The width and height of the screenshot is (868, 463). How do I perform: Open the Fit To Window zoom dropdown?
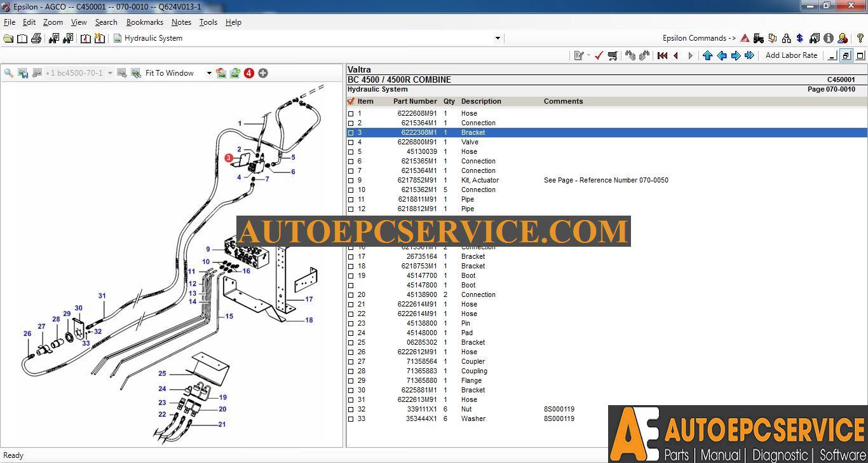(209, 73)
